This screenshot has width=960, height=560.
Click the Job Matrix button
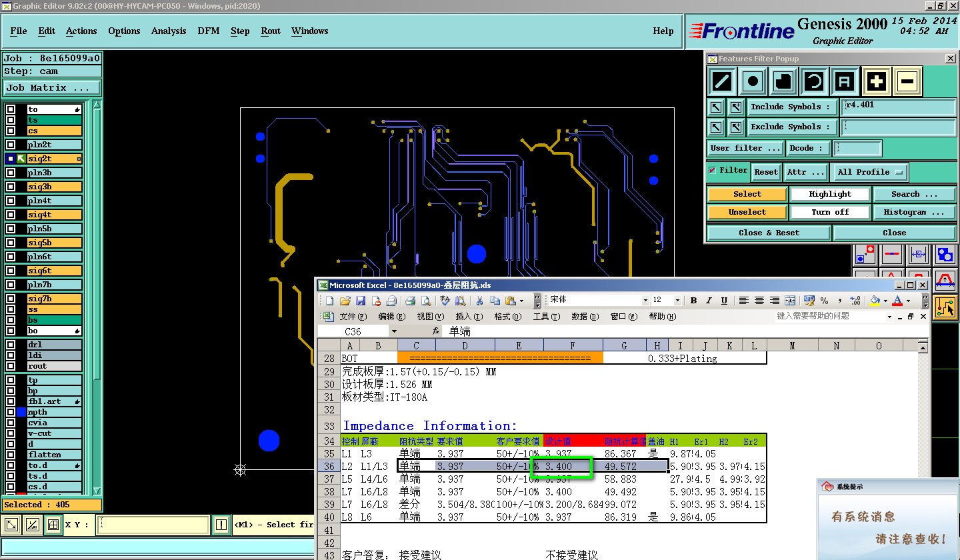pos(52,87)
